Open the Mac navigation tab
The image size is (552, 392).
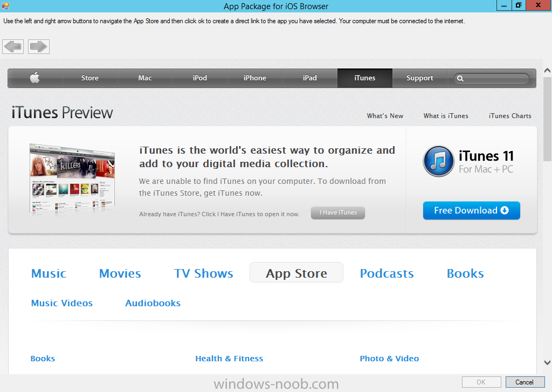tap(144, 78)
